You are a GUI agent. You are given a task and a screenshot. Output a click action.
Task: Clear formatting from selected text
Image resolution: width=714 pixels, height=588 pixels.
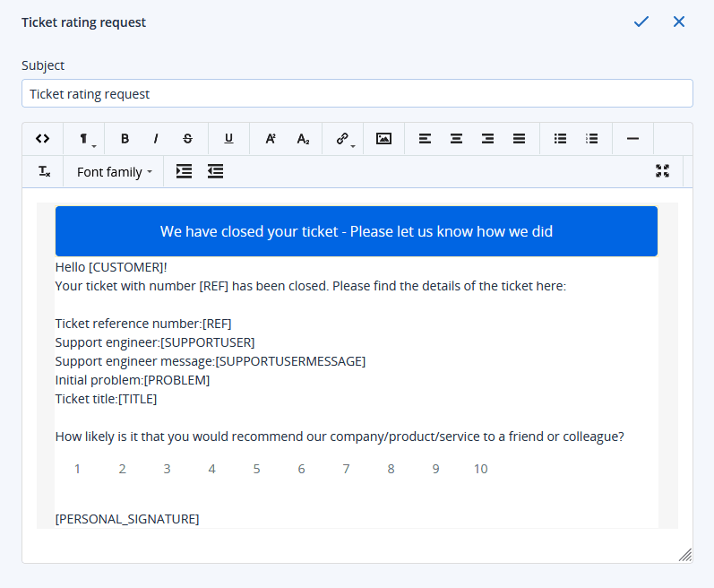pos(44,172)
